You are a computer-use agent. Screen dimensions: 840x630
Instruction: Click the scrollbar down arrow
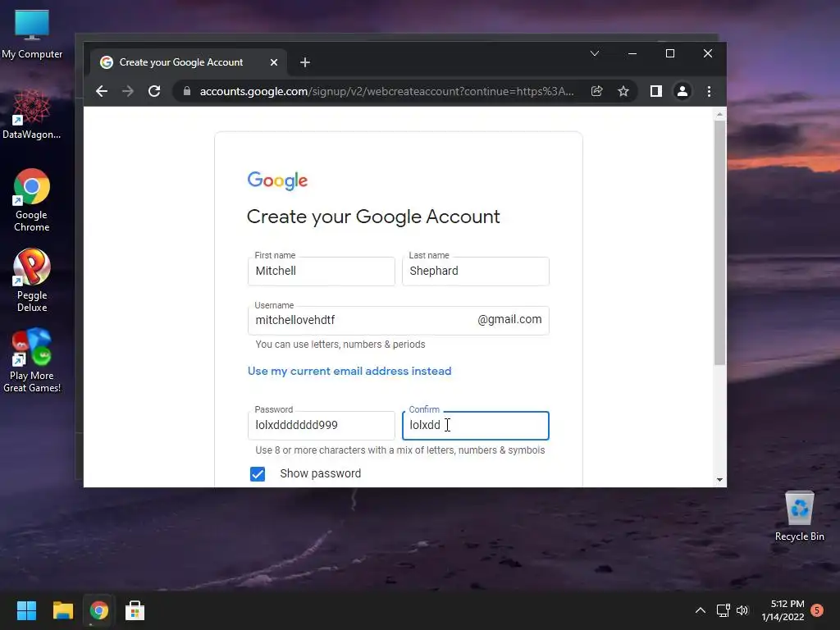click(x=719, y=480)
